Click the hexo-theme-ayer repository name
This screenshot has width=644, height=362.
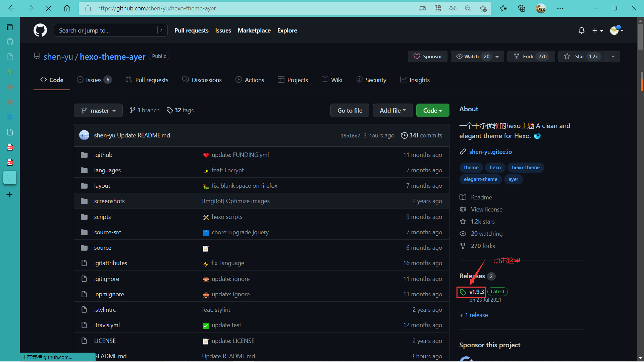click(x=113, y=57)
